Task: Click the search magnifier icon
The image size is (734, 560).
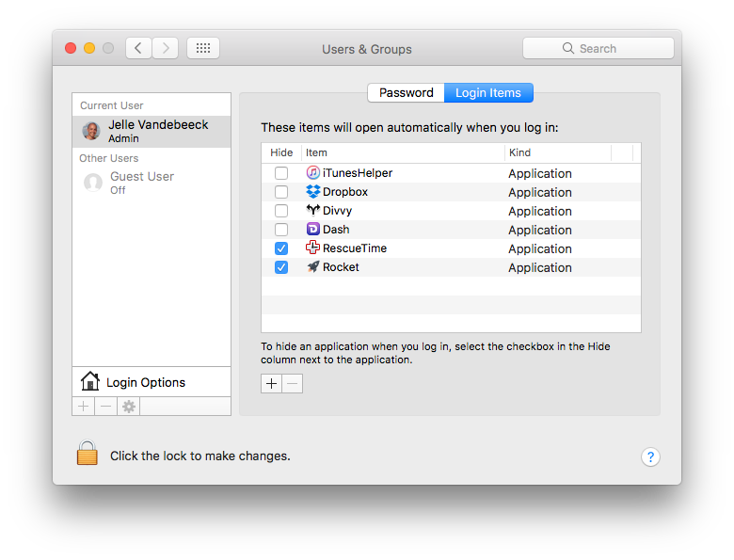Action: pos(567,48)
